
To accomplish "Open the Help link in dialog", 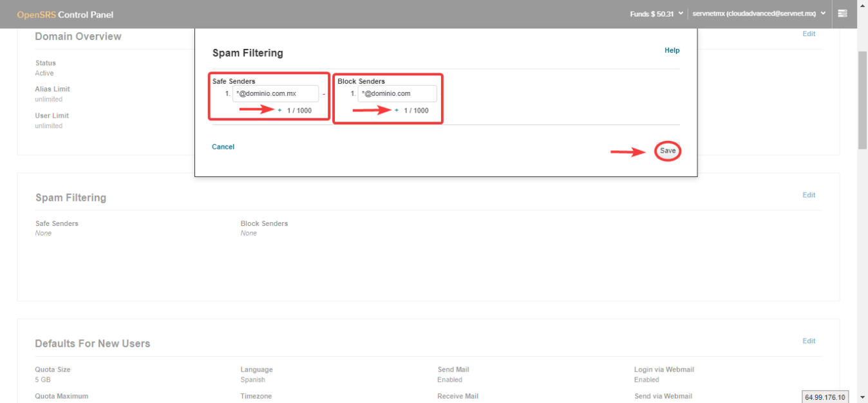I will pyautogui.click(x=672, y=50).
